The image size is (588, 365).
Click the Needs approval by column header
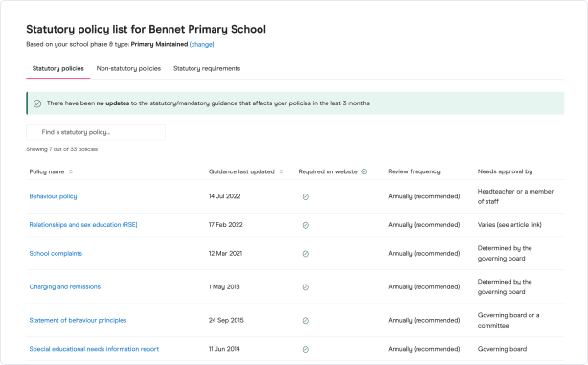505,171
